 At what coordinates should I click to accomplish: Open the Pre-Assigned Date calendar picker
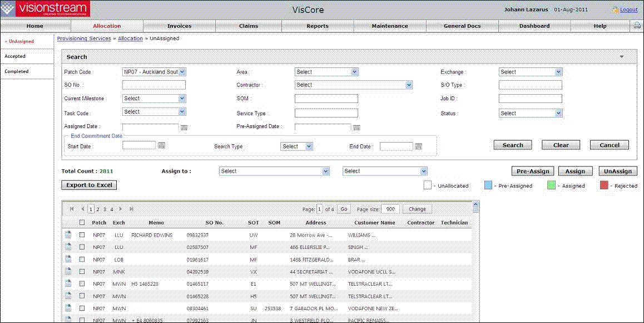coord(356,128)
